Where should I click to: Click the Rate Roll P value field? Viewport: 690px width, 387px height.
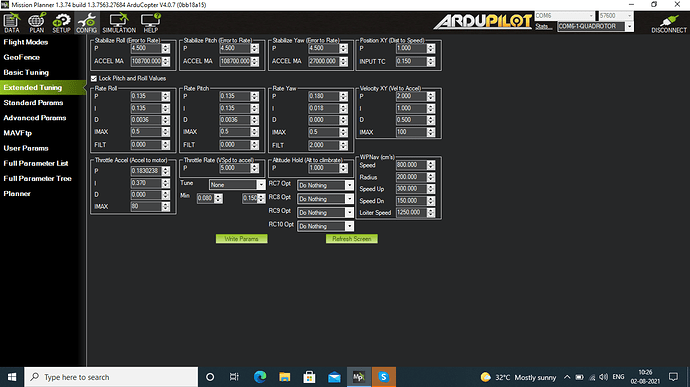point(147,96)
